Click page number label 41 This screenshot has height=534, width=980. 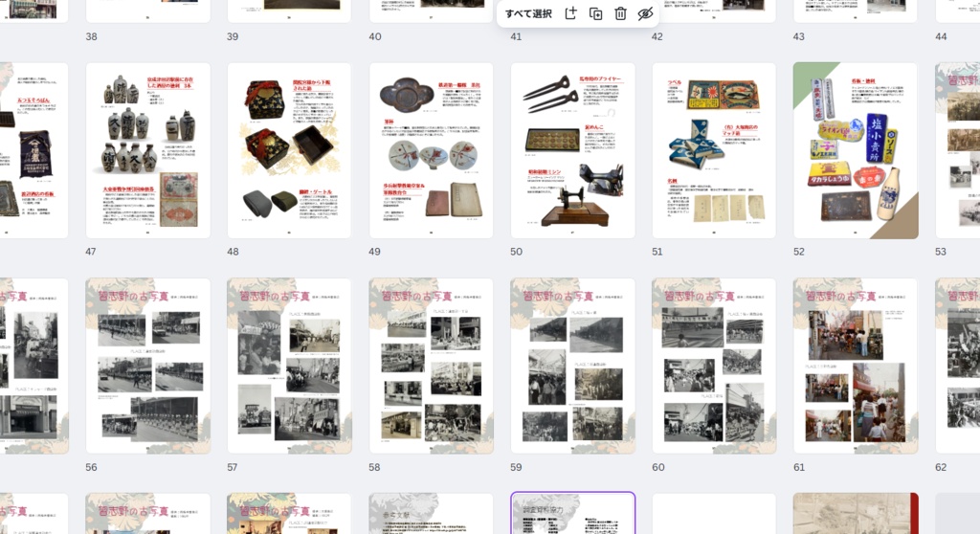pyautogui.click(x=516, y=37)
